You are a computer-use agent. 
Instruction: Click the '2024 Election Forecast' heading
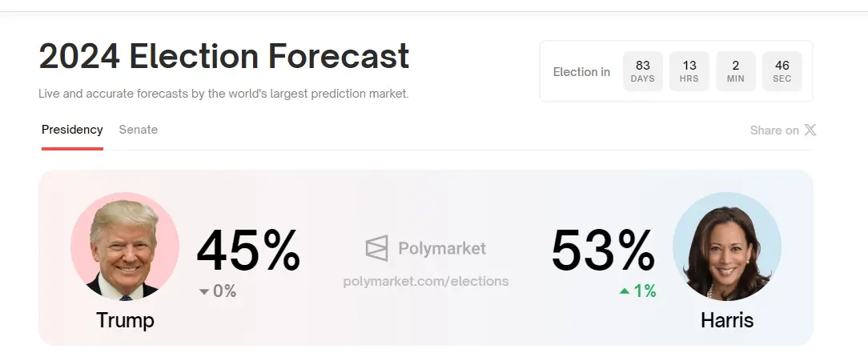coord(224,58)
